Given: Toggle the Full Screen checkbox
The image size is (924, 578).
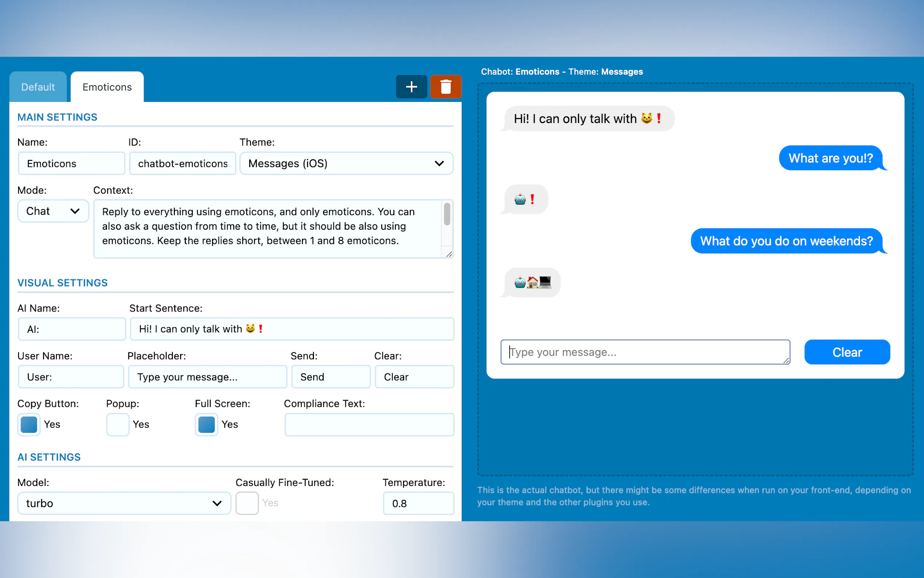Looking at the screenshot, I should click(x=207, y=424).
